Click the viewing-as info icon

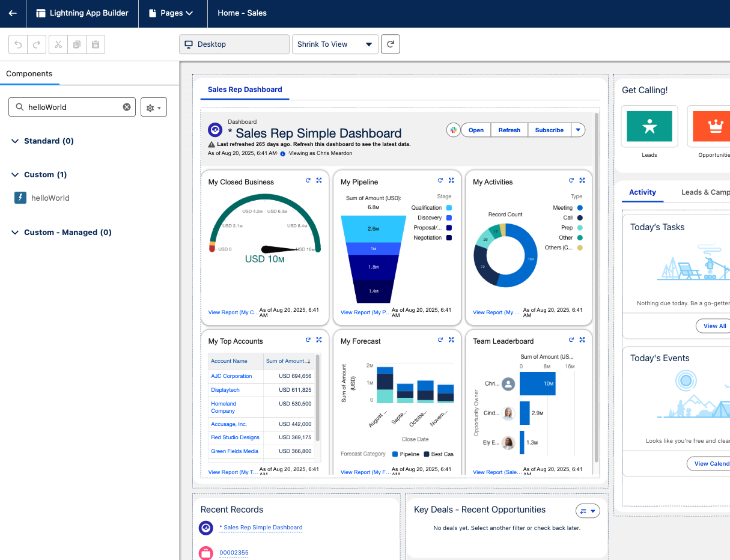pyautogui.click(x=282, y=154)
